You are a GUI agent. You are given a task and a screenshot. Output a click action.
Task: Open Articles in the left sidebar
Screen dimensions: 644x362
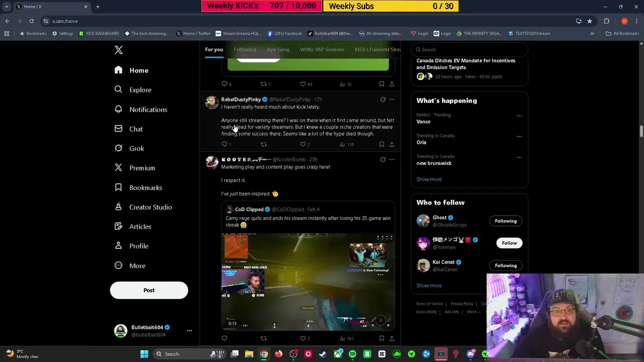pyautogui.click(x=133, y=226)
